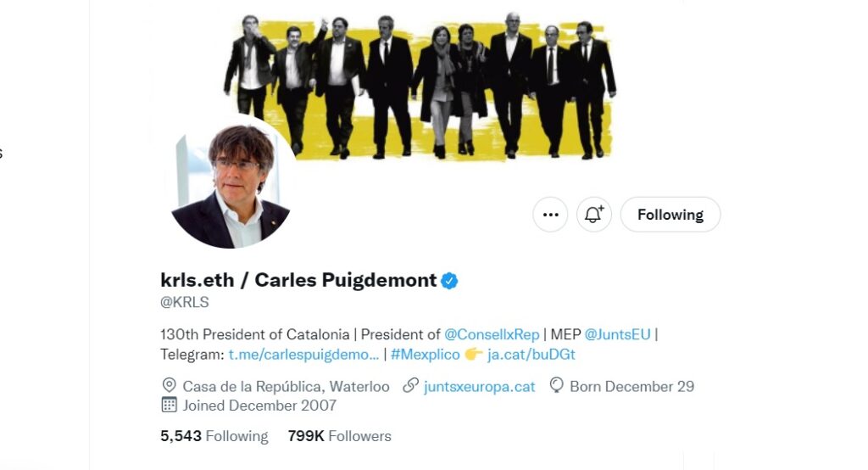Click the @KRLS handle text
The width and height of the screenshot is (868, 470).
184,302
